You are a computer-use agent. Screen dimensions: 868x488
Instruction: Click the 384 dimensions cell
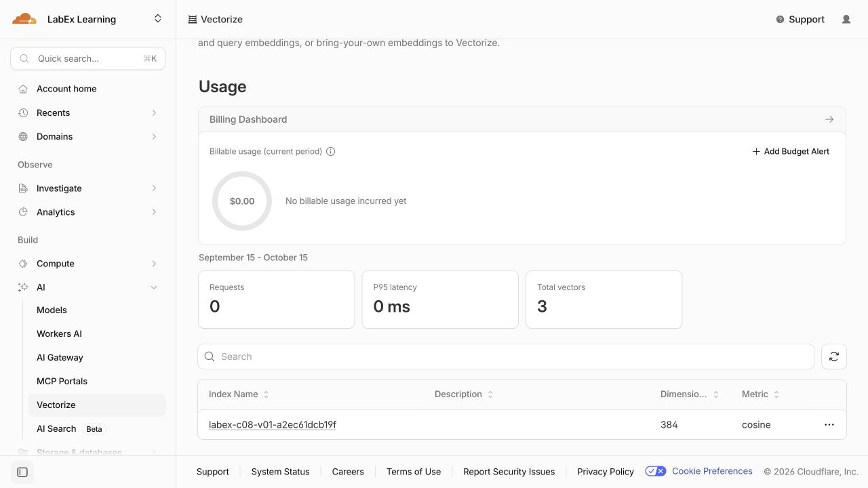(669, 425)
